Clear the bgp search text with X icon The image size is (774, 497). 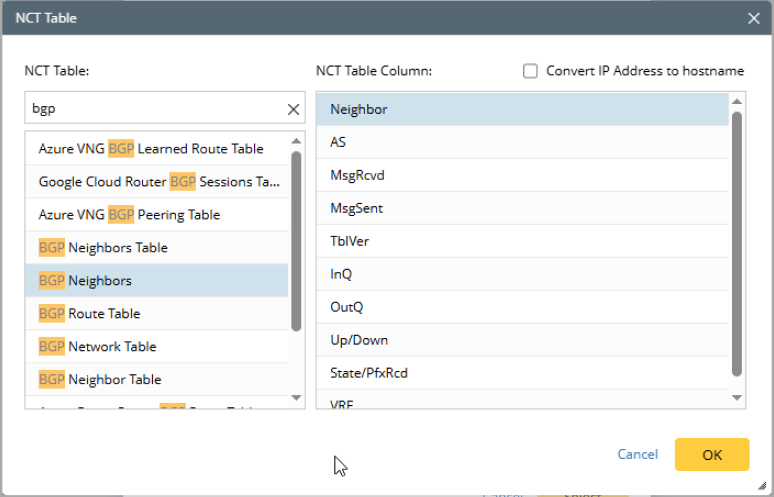(293, 110)
